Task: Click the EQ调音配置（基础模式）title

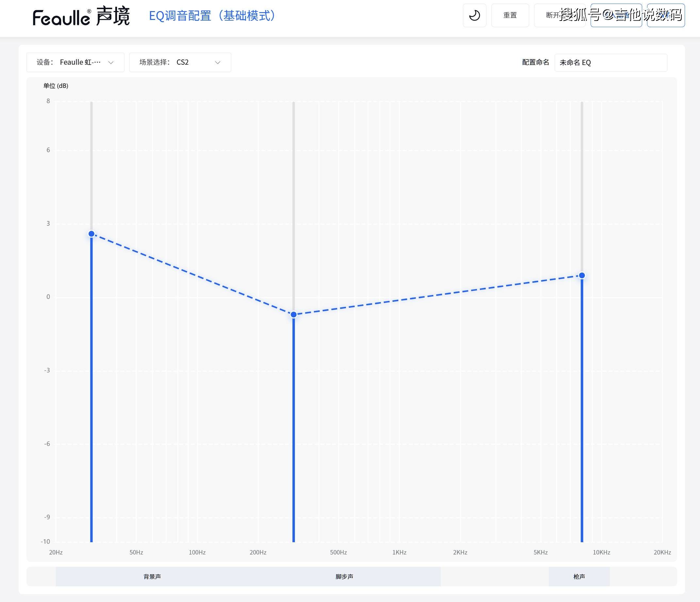Action: [213, 16]
